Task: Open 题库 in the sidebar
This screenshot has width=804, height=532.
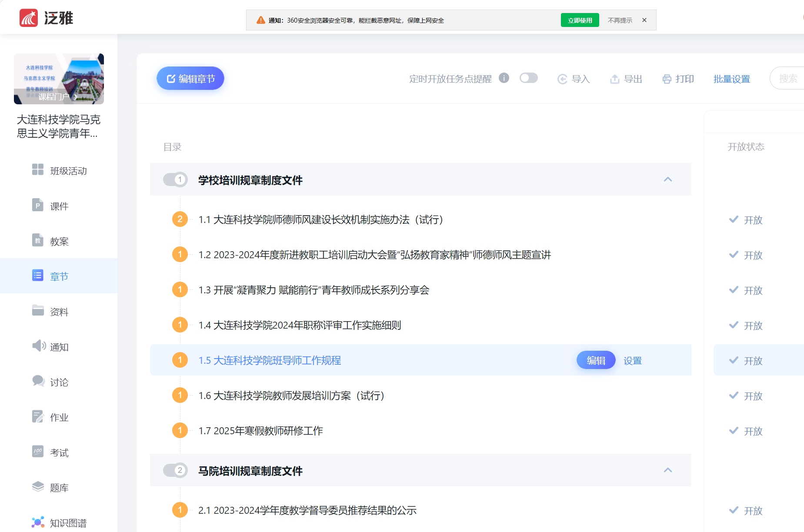Action: click(59, 487)
